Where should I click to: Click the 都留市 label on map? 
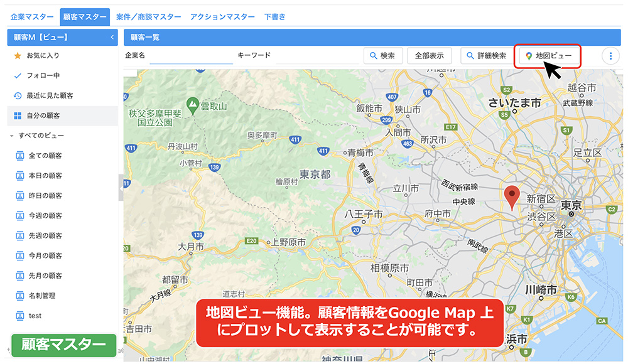pyautogui.click(x=175, y=279)
